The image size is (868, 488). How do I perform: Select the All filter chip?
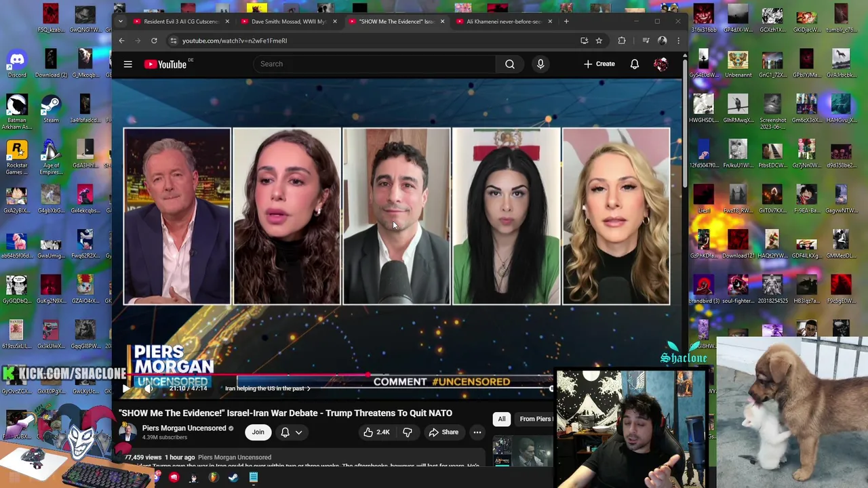[502, 419]
